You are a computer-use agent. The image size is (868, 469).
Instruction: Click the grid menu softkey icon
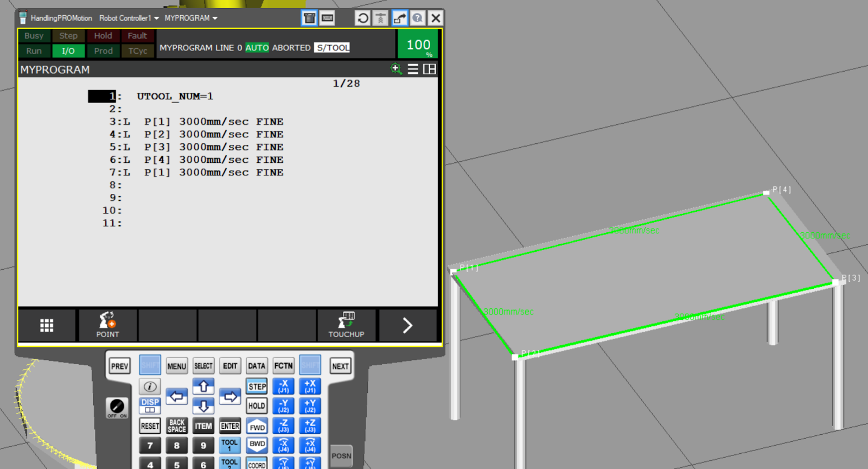[47, 325]
